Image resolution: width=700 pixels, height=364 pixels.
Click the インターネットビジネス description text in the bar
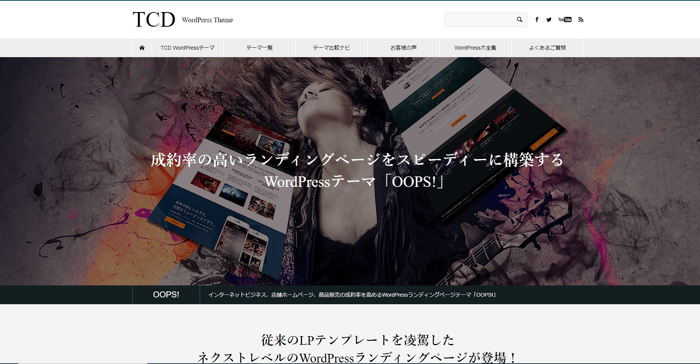pyautogui.click(x=352, y=295)
